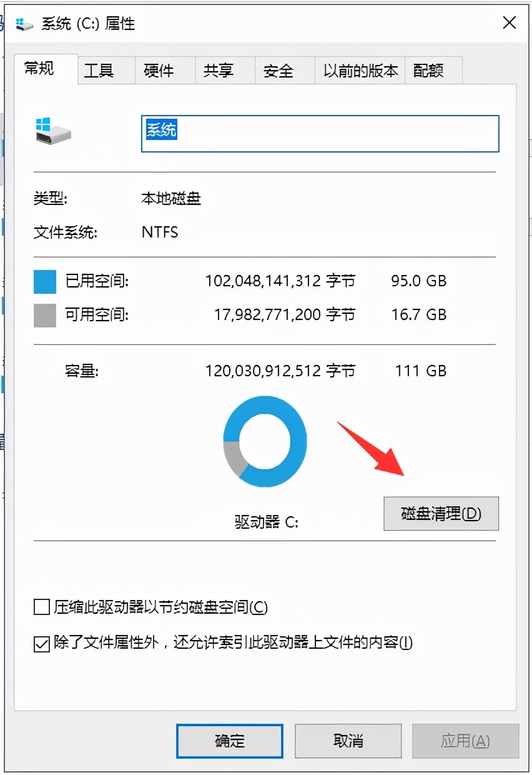Viewport: 532px width, 775px height.
Task: Open the 配额 tab
Action: pyautogui.click(x=428, y=71)
